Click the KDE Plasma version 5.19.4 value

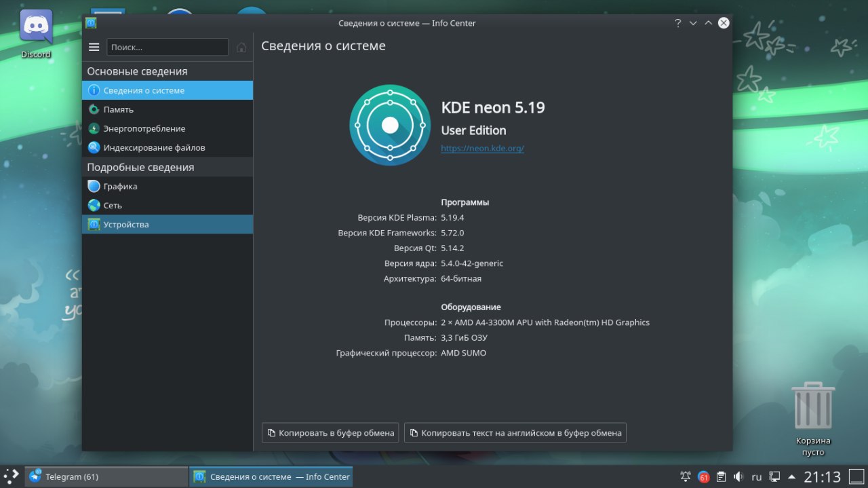(452, 218)
